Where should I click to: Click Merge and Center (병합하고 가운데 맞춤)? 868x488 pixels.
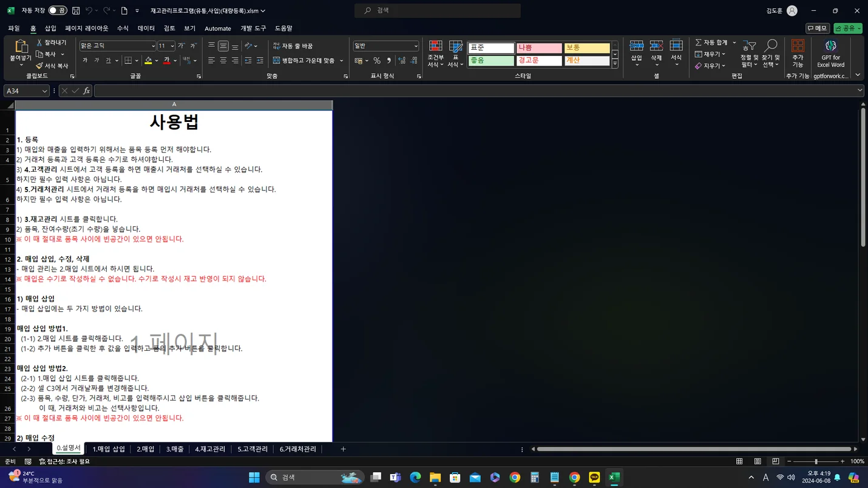coord(303,60)
